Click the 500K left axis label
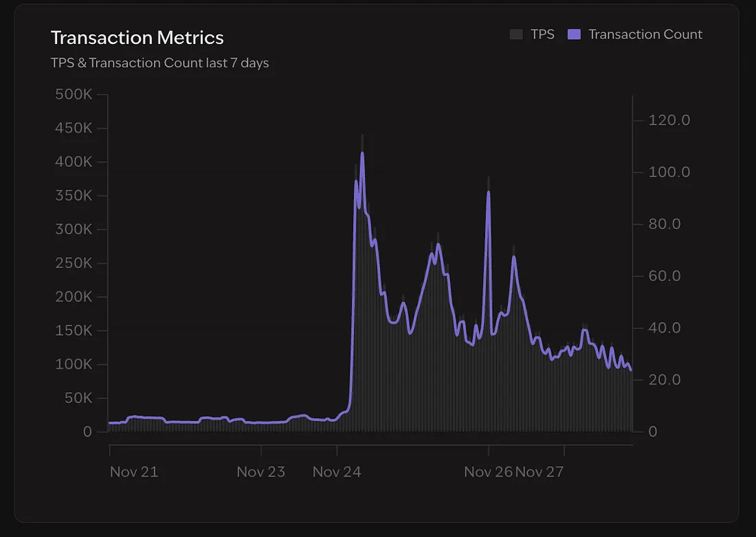This screenshot has width=756, height=537. click(x=74, y=95)
